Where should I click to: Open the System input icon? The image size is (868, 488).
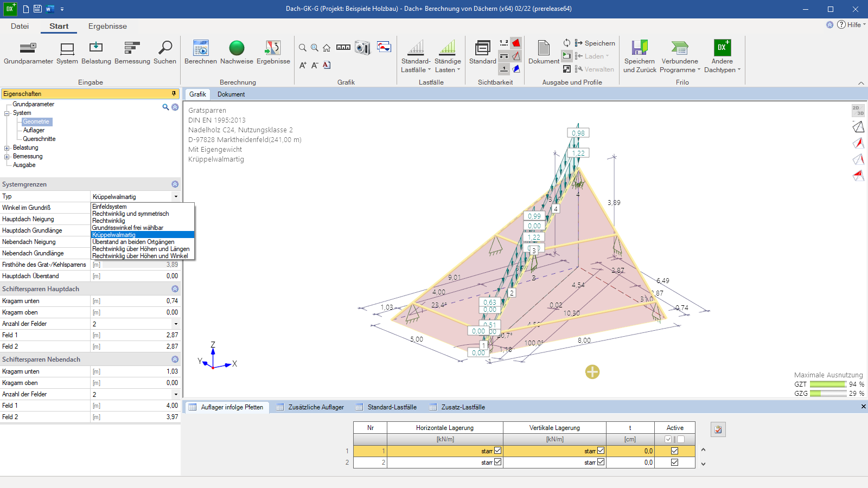67,48
